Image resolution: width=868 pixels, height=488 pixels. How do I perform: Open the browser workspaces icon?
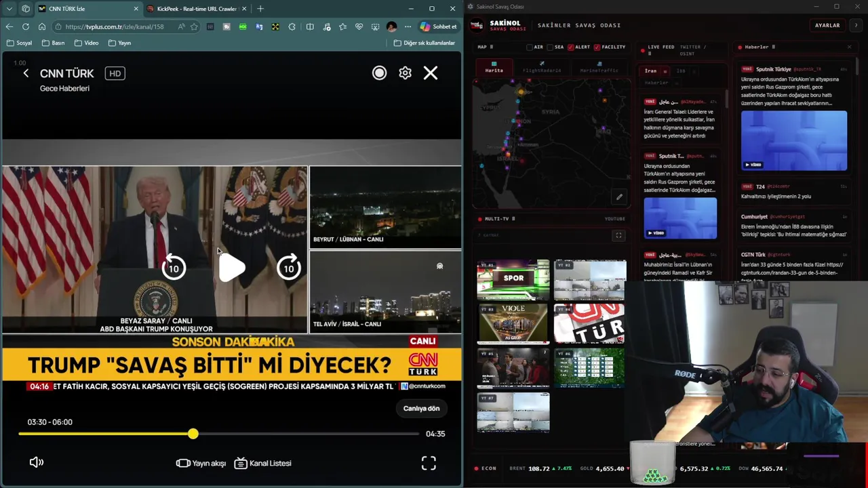click(x=26, y=9)
